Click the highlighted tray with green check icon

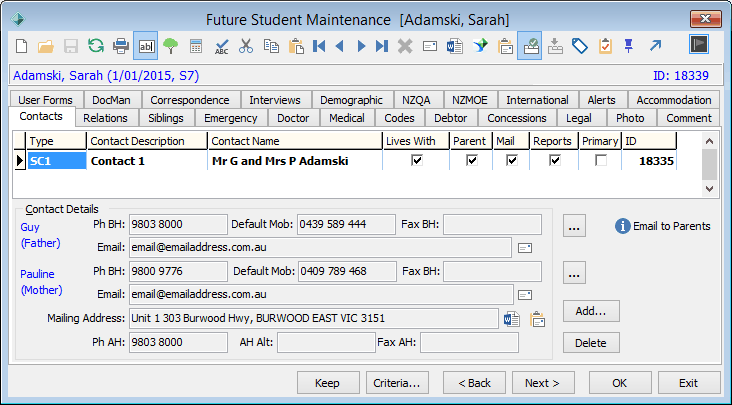pyautogui.click(x=529, y=46)
